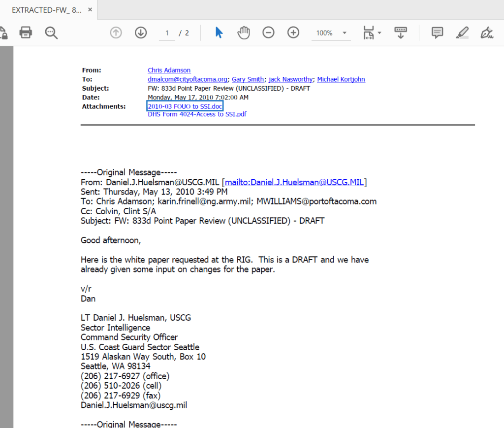Activate the Selection arrow tool
This screenshot has width=504, height=428.
coord(219,33)
